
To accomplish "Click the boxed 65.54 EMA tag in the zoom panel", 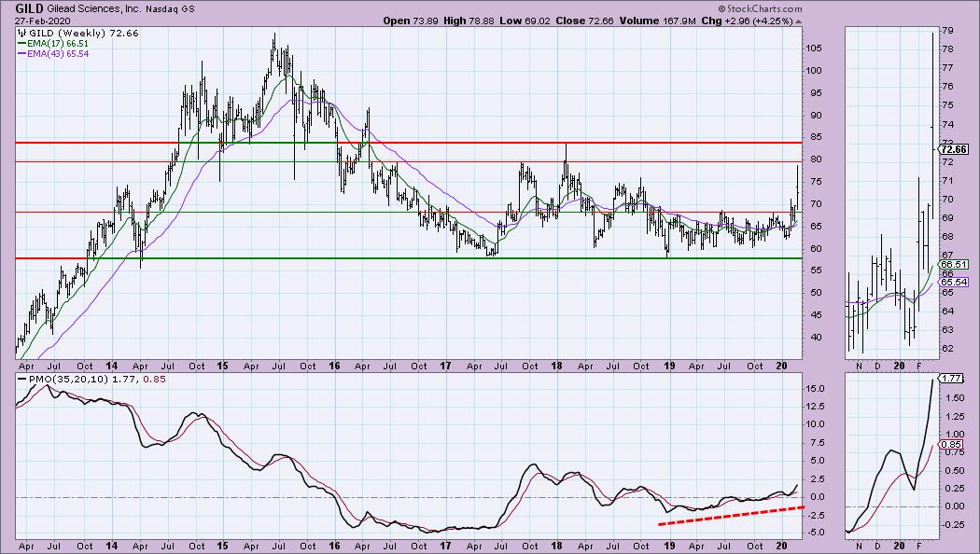I will pos(954,283).
